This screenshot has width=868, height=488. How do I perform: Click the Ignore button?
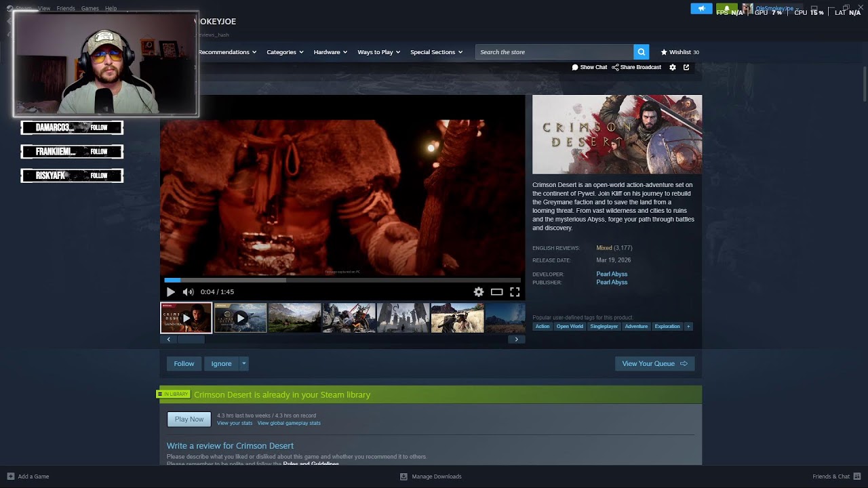pyautogui.click(x=222, y=364)
